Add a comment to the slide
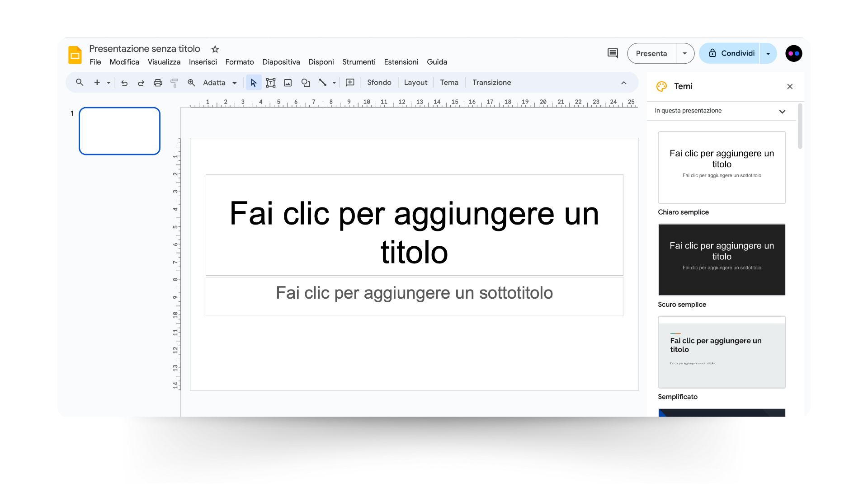868x488 pixels. [349, 83]
